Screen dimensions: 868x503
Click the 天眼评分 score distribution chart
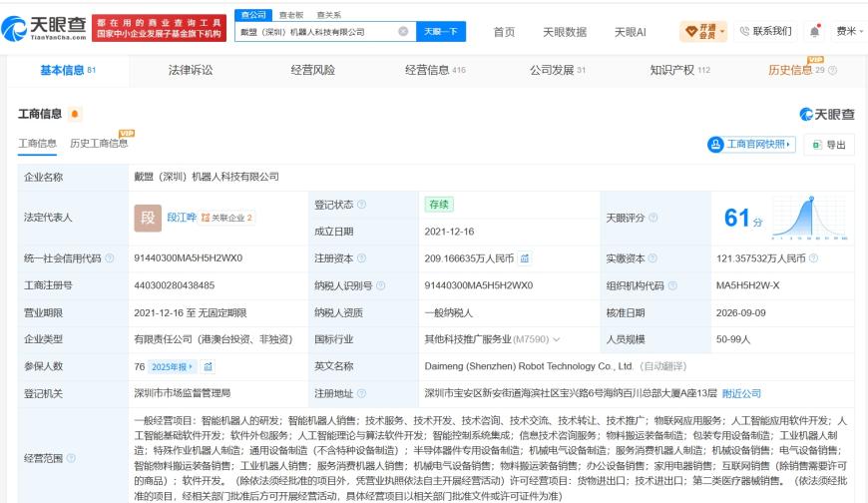point(809,218)
